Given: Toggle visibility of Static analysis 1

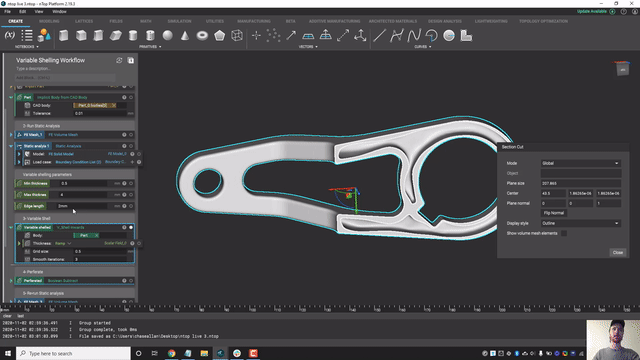Looking at the screenshot, I should (131, 146).
